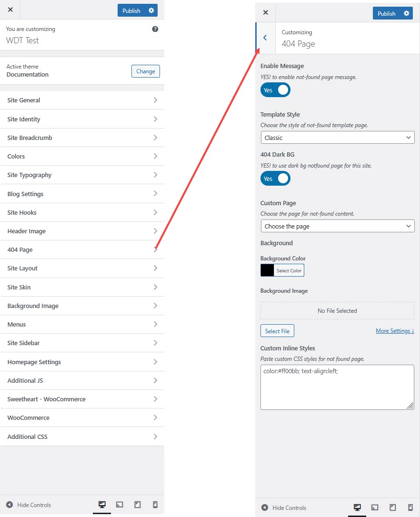Open publish settings gear in right panel

407,13
